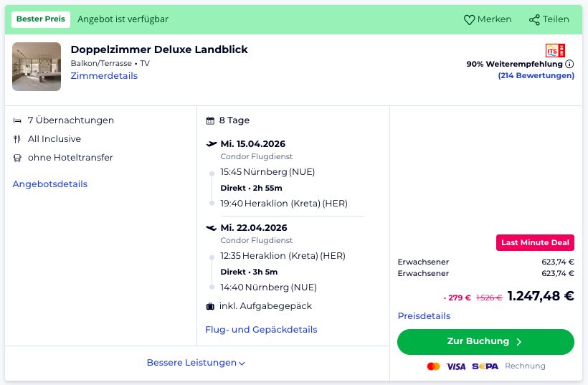Open the Zimmerdetails link

click(x=104, y=76)
